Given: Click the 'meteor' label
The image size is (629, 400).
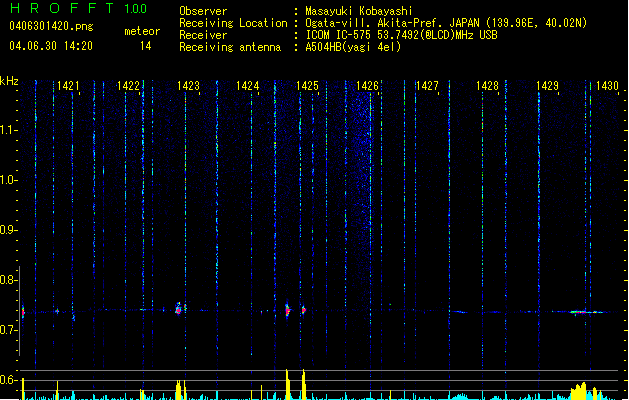Looking at the screenshot, I should coord(142,31).
